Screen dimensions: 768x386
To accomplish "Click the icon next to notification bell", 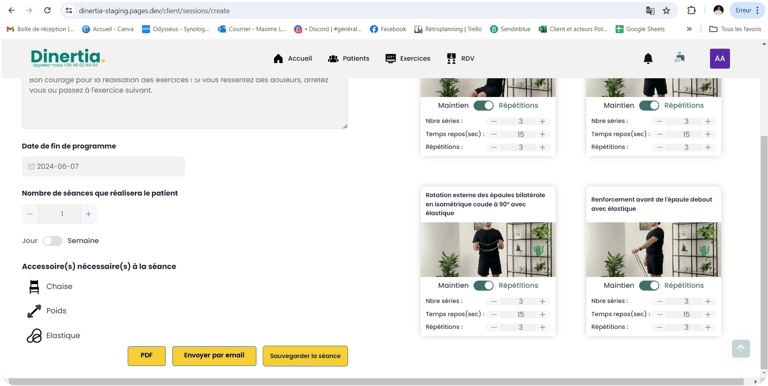I will tap(679, 58).
